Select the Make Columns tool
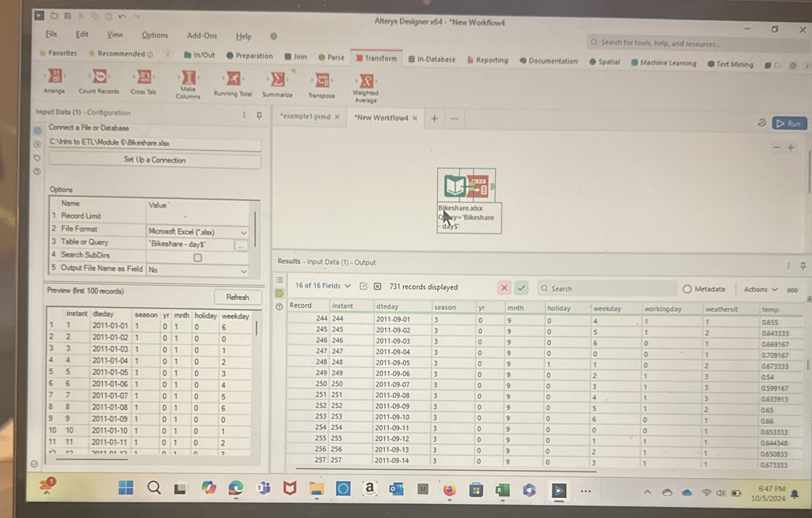 [188, 79]
